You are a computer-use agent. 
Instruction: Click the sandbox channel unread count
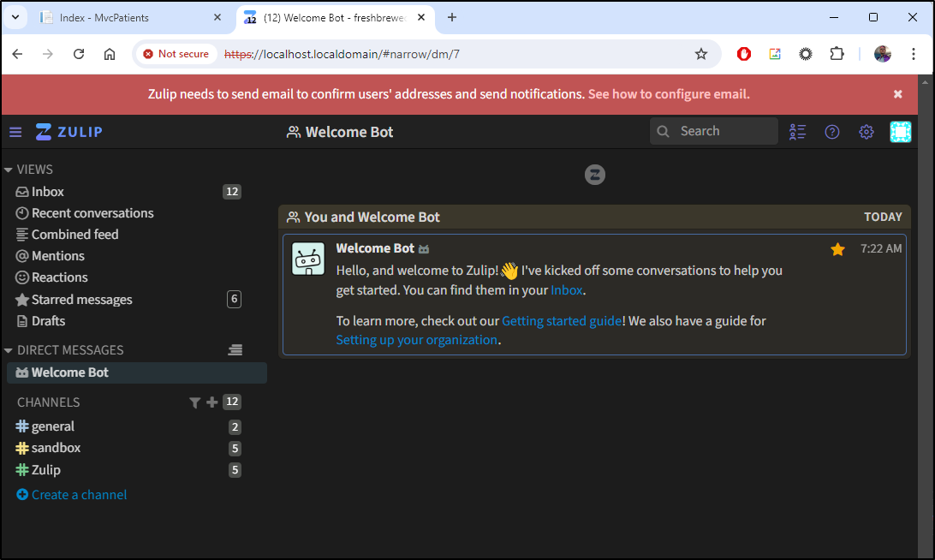pos(235,449)
